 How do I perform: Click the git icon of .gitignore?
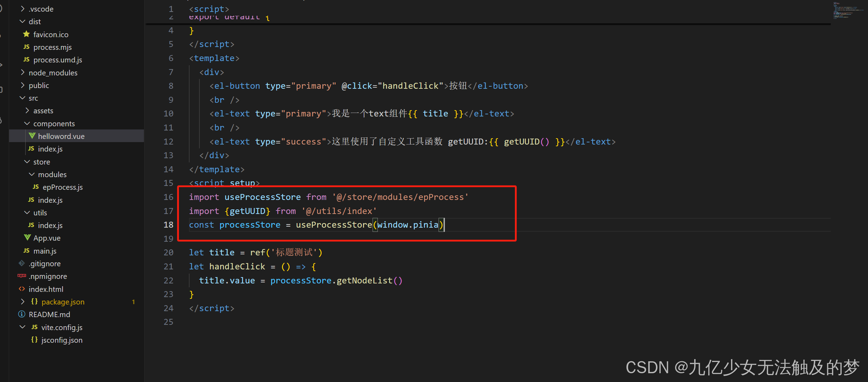22,263
